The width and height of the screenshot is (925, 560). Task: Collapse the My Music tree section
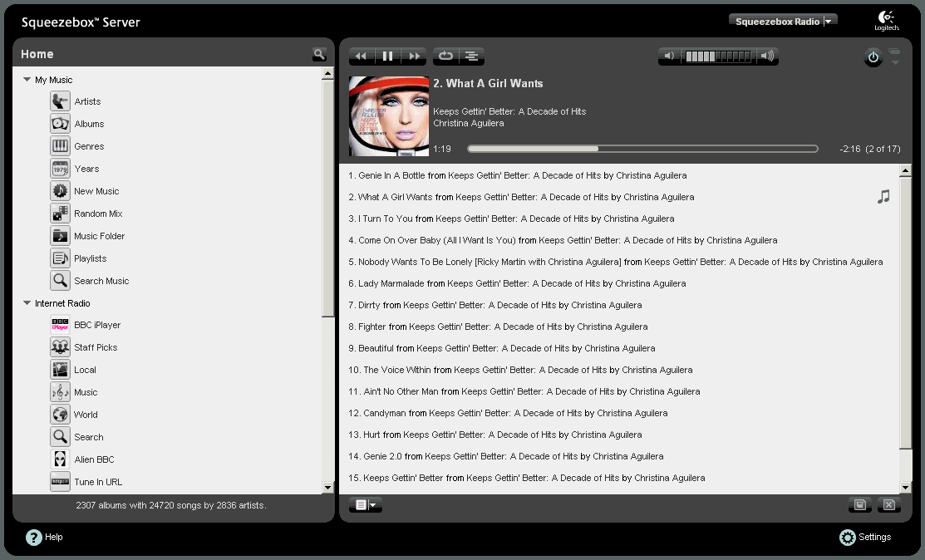pos(27,81)
